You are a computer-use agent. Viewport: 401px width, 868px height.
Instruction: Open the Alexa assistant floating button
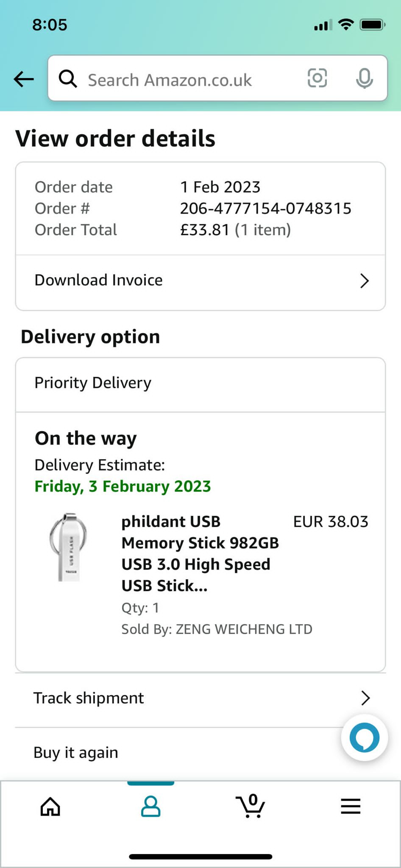point(364,738)
